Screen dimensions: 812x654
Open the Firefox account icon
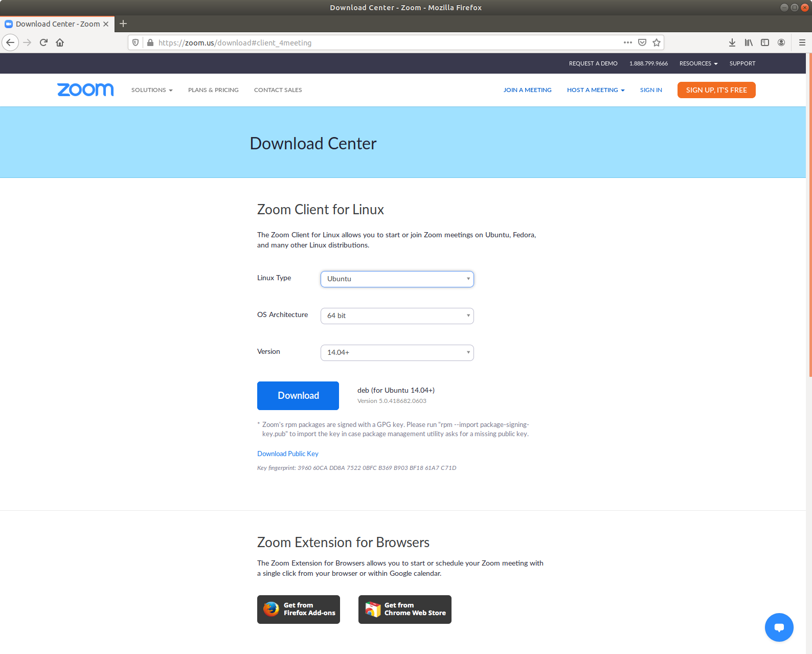click(x=781, y=42)
